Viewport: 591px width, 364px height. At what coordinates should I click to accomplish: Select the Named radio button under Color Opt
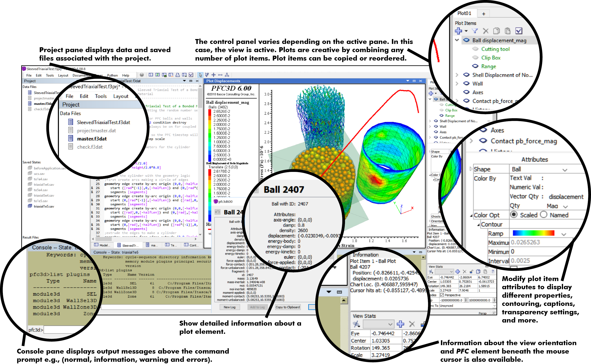tap(544, 214)
